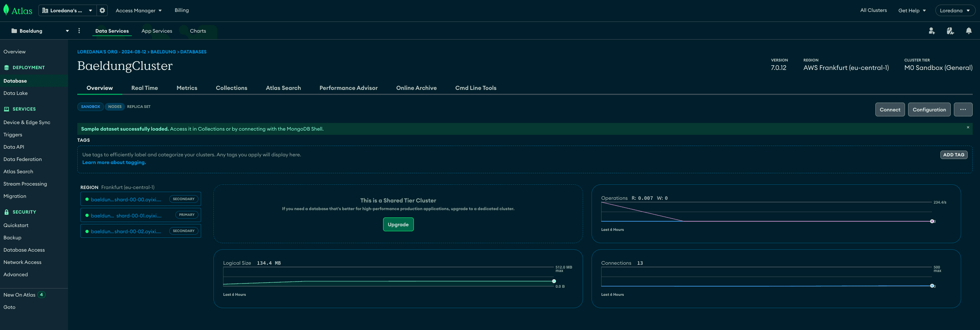
Task: Open Data Lake in sidebar
Action: click(x=15, y=93)
